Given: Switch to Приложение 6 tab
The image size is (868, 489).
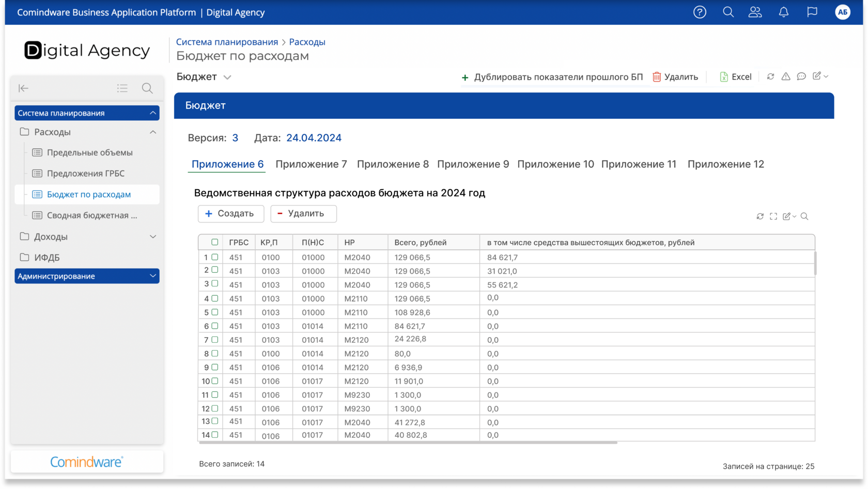Looking at the screenshot, I should pyautogui.click(x=228, y=164).
